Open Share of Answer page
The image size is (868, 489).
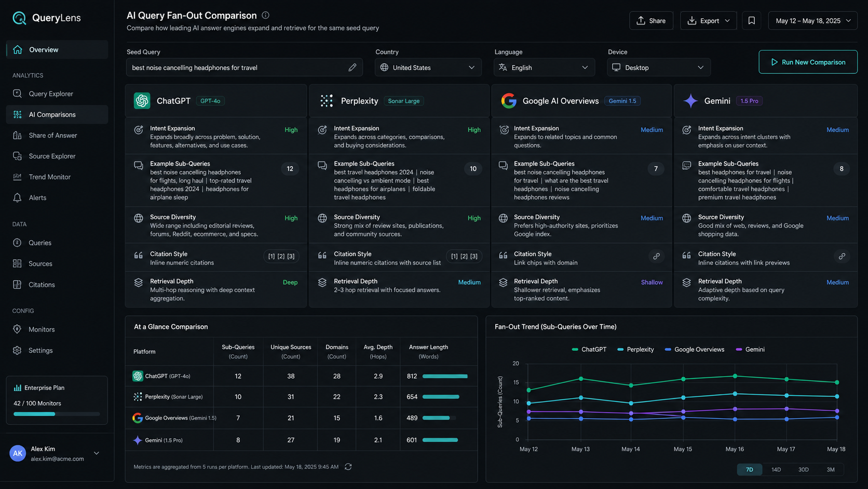click(57, 135)
